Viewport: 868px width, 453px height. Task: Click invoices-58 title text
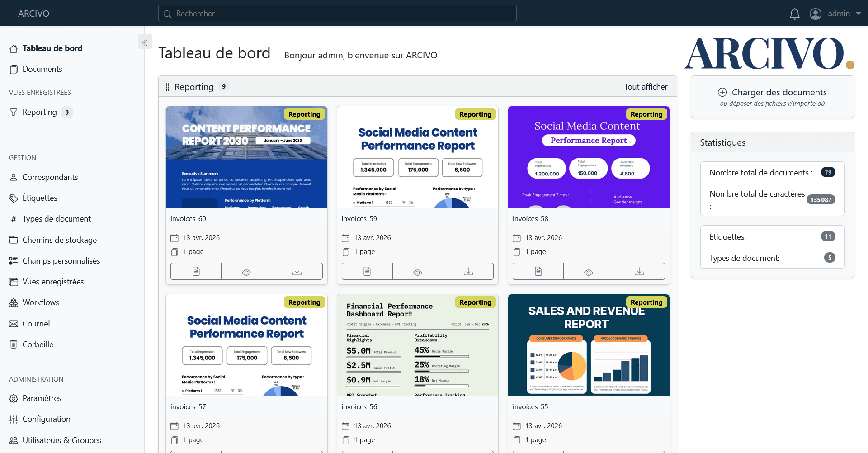click(x=530, y=219)
